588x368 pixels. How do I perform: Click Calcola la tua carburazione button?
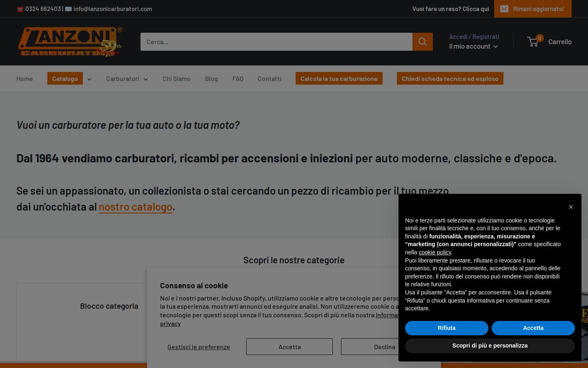339,79
